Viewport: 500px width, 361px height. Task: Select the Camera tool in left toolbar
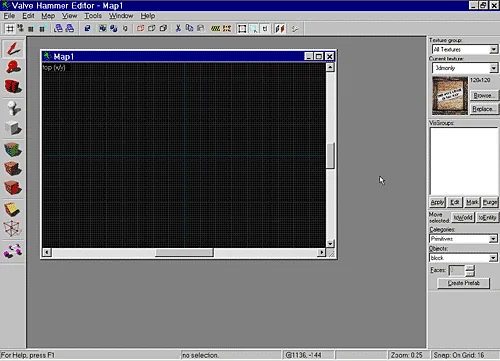[x=13, y=87]
